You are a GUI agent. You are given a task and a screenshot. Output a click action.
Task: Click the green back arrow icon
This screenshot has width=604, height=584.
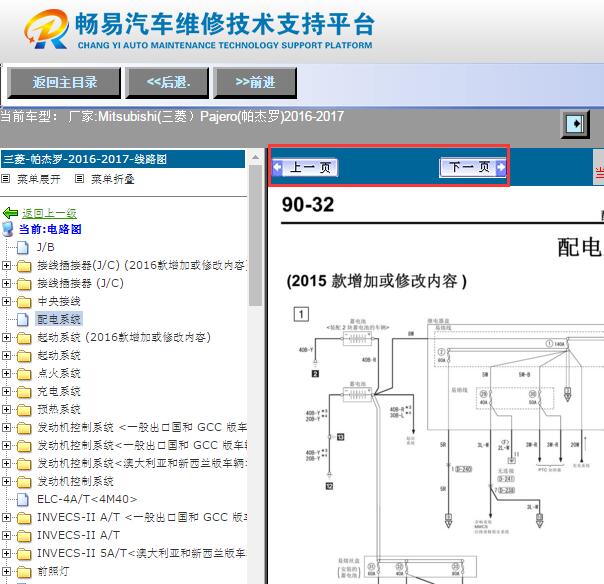pos(10,213)
